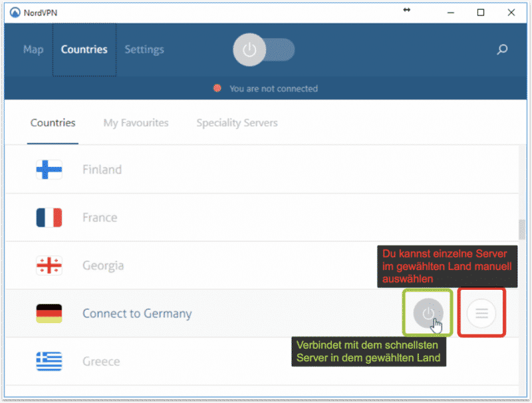The width and height of the screenshot is (532, 403).
Task: Open the My Favourites tab
Action: [x=136, y=122]
